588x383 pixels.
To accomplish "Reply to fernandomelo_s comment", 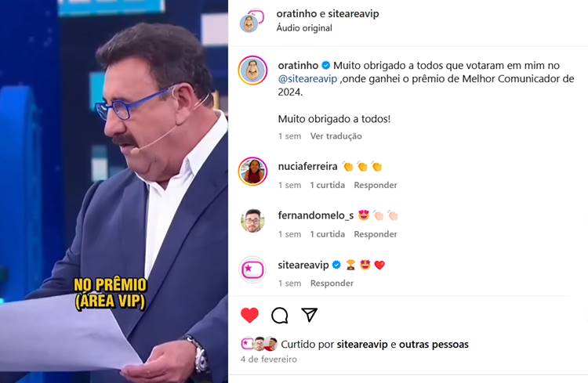I will click(x=376, y=234).
